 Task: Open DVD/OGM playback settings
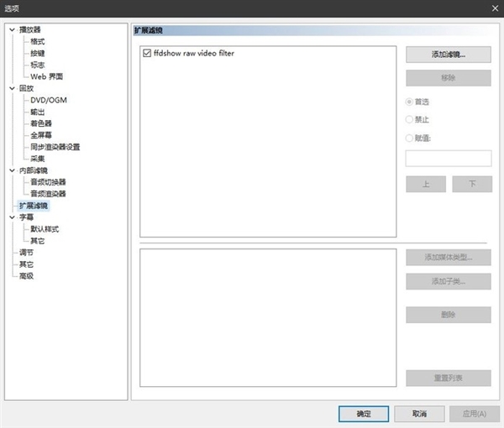coord(49,100)
